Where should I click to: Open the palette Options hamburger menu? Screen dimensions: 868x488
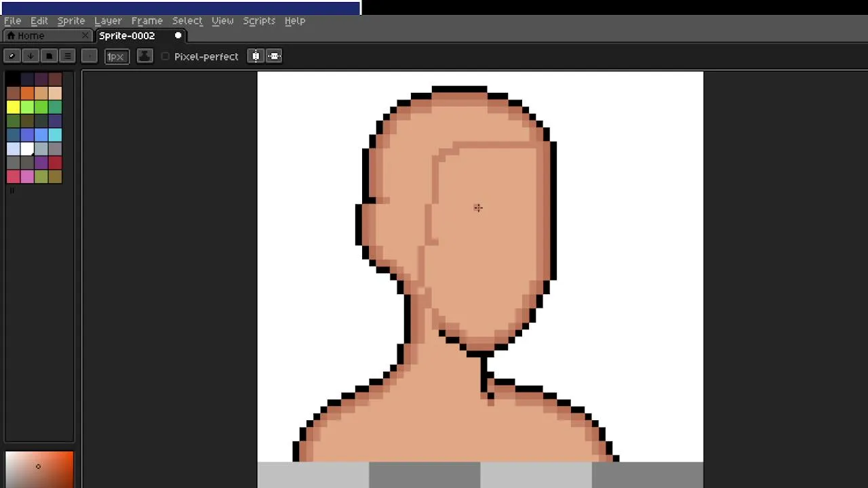67,56
